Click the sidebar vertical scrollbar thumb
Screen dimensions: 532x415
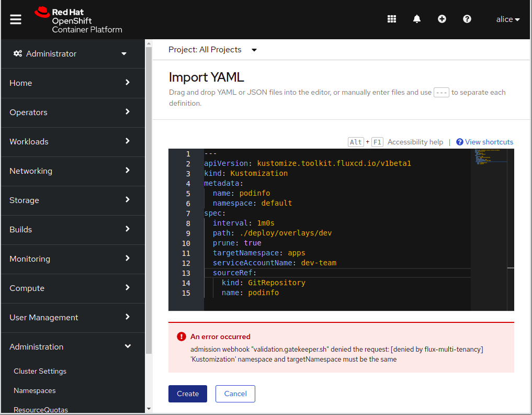coord(149,200)
